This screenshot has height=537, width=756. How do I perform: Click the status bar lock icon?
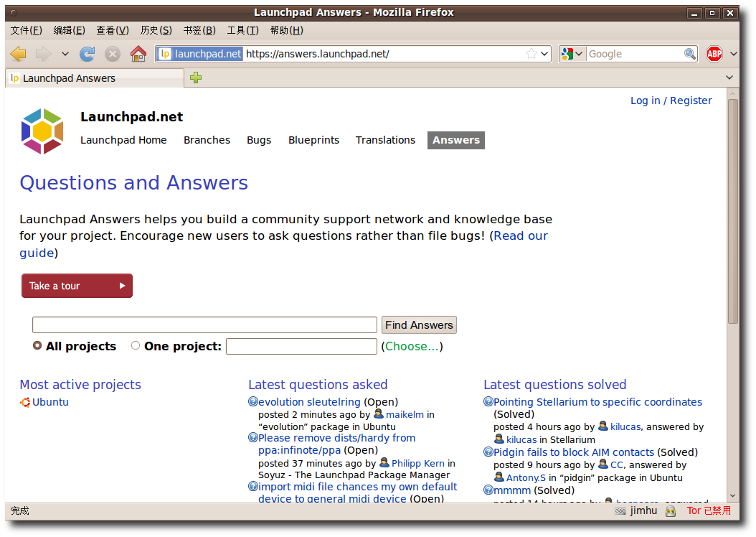pos(671,511)
